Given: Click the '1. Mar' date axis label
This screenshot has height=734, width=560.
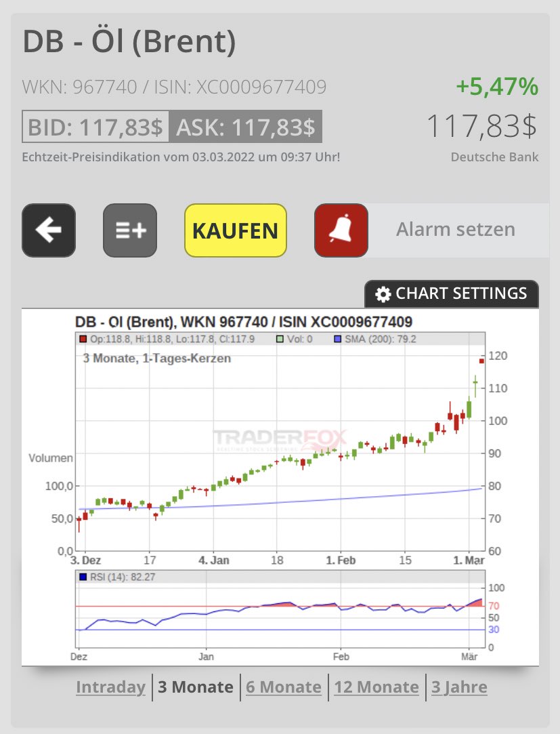Looking at the screenshot, I should tap(469, 560).
